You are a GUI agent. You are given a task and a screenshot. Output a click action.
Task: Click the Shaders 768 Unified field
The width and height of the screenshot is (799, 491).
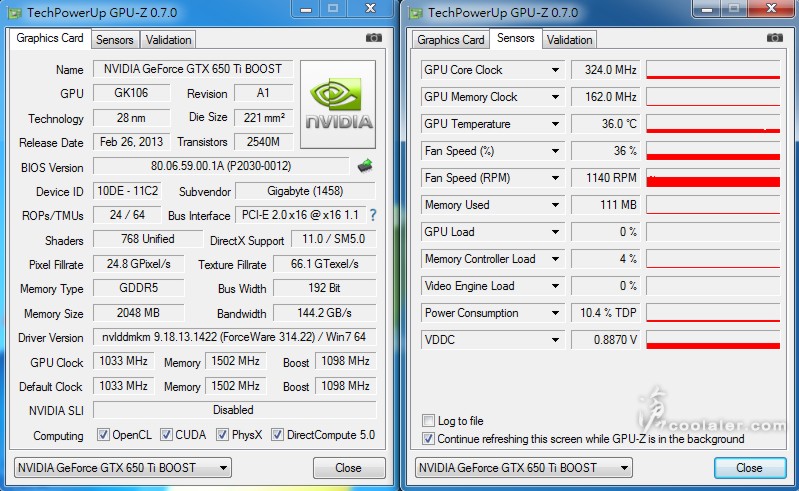(x=148, y=239)
